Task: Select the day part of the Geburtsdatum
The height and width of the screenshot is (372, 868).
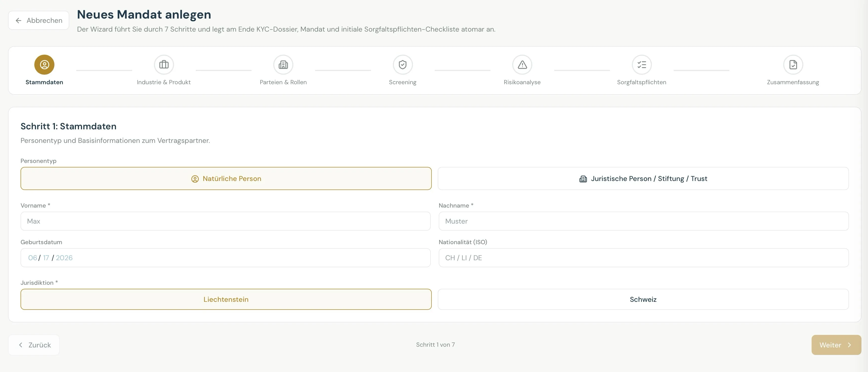Action: tap(46, 258)
